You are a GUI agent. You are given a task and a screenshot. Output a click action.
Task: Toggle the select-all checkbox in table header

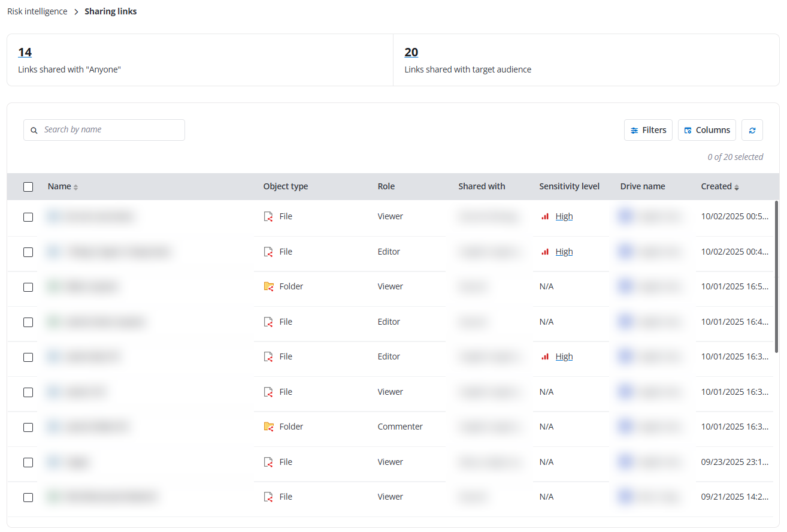(x=28, y=187)
